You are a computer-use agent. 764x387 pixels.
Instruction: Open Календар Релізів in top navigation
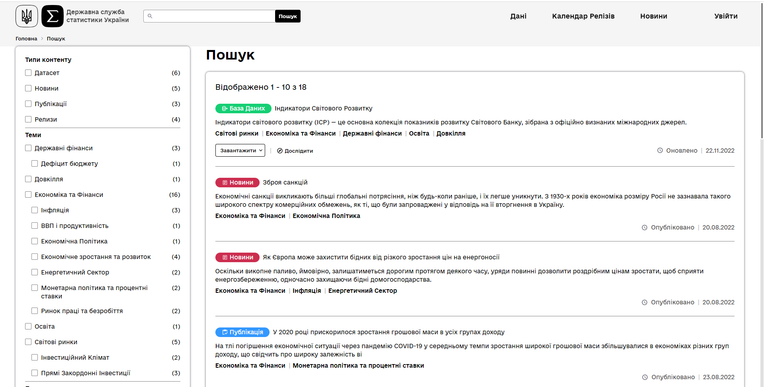(583, 16)
